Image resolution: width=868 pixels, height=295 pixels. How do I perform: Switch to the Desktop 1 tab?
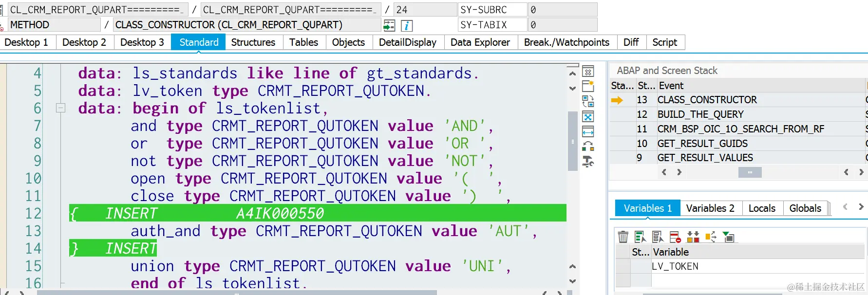pyautogui.click(x=27, y=42)
